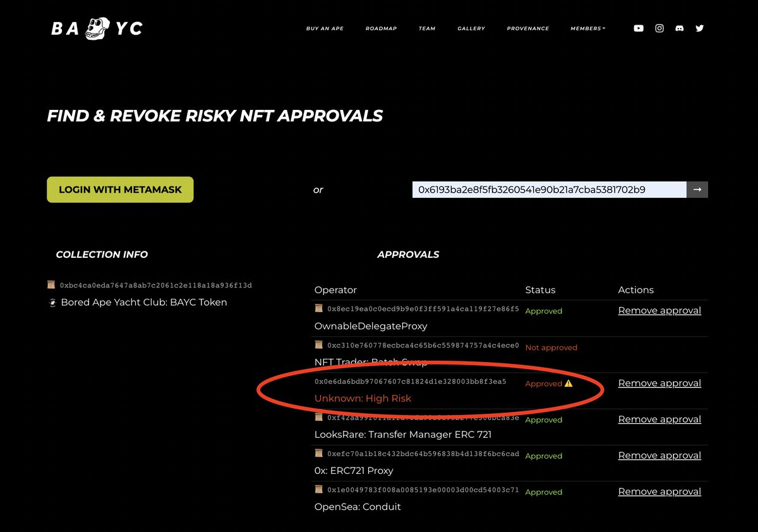Click the 0x0e6da6bdb97067607 operator address
Image resolution: width=758 pixels, height=532 pixels.
pos(411,382)
